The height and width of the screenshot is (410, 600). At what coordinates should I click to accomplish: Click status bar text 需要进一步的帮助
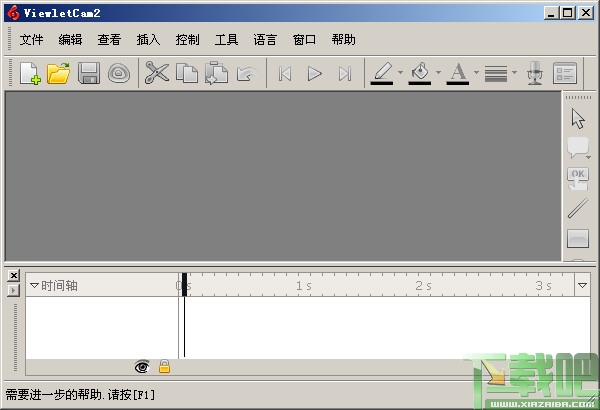tap(53, 395)
